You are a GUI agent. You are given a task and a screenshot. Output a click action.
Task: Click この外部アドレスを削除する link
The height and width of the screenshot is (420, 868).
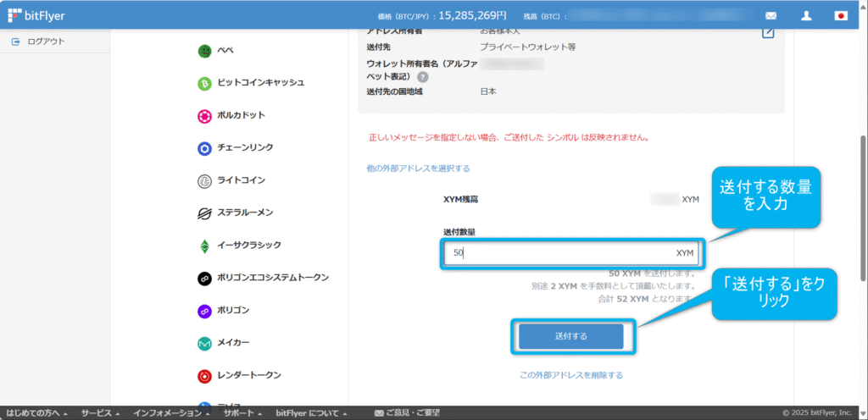tap(570, 375)
